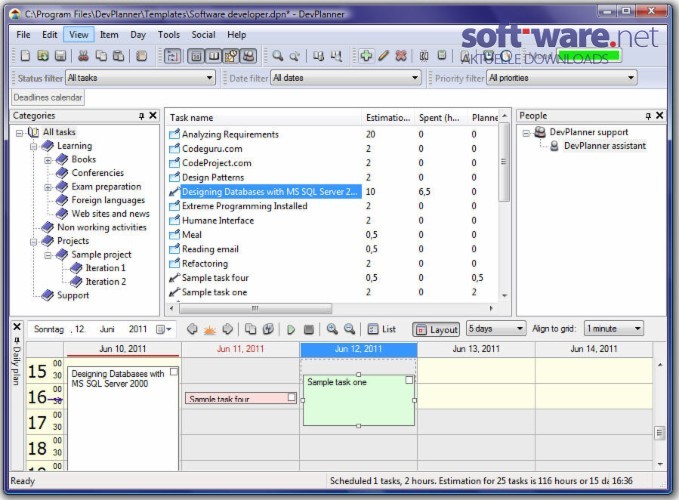
Task: Open the File menu
Action: point(23,35)
